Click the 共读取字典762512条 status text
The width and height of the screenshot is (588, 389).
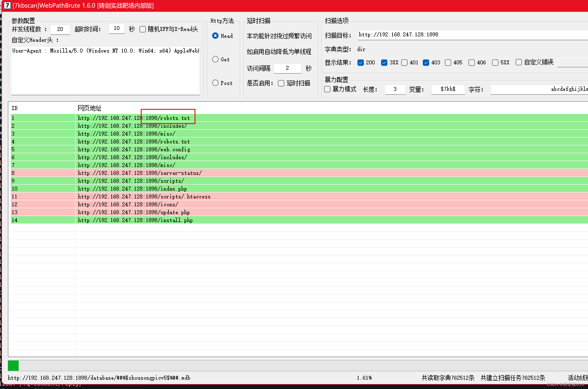point(448,378)
